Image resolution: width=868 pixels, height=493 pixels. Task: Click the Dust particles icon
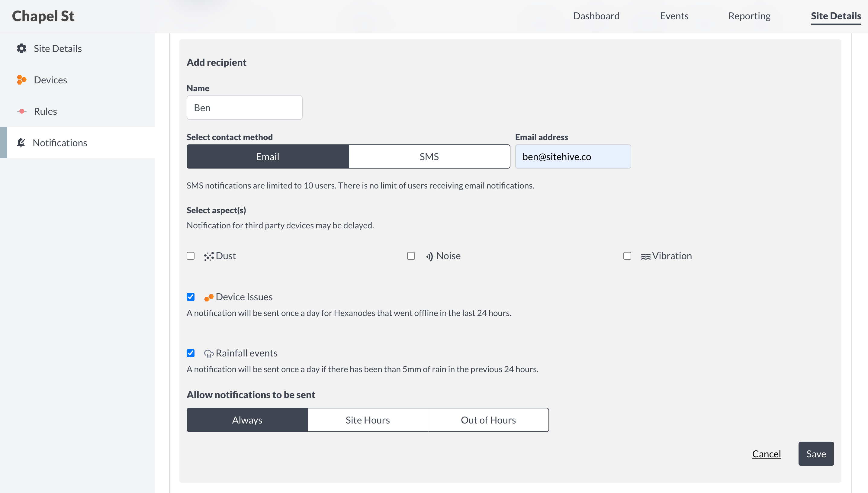(x=209, y=256)
